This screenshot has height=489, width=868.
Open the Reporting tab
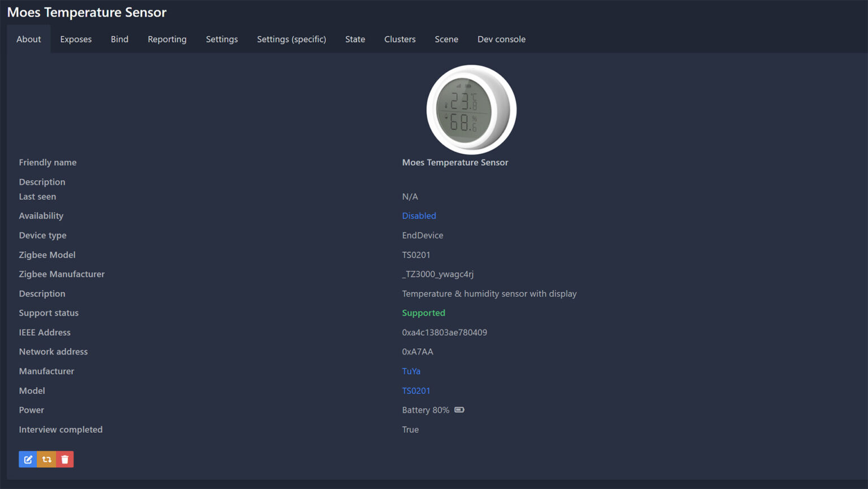[167, 39]
